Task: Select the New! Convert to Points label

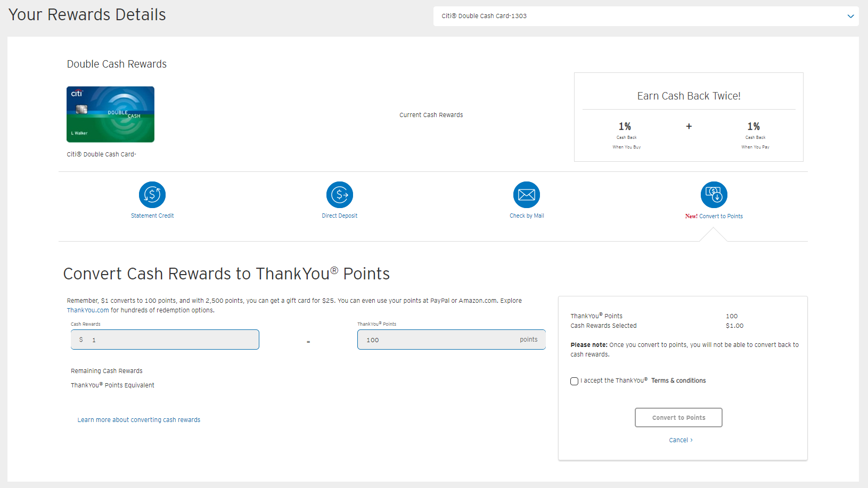Action: 714,216
